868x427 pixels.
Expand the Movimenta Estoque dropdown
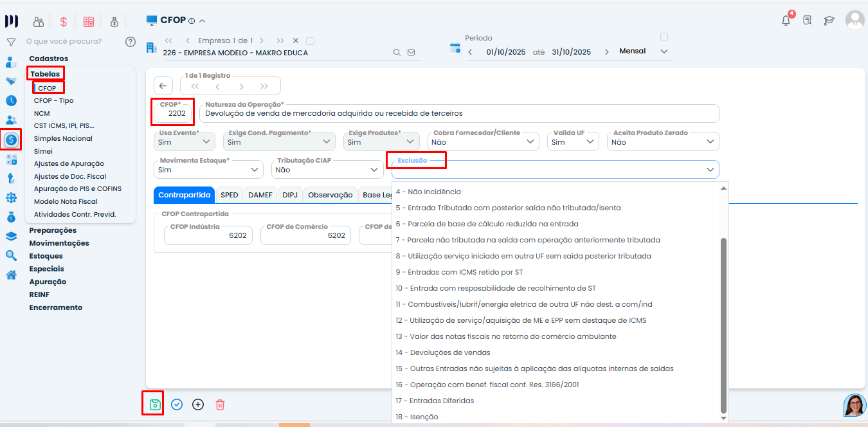click(x=209, y=170)
